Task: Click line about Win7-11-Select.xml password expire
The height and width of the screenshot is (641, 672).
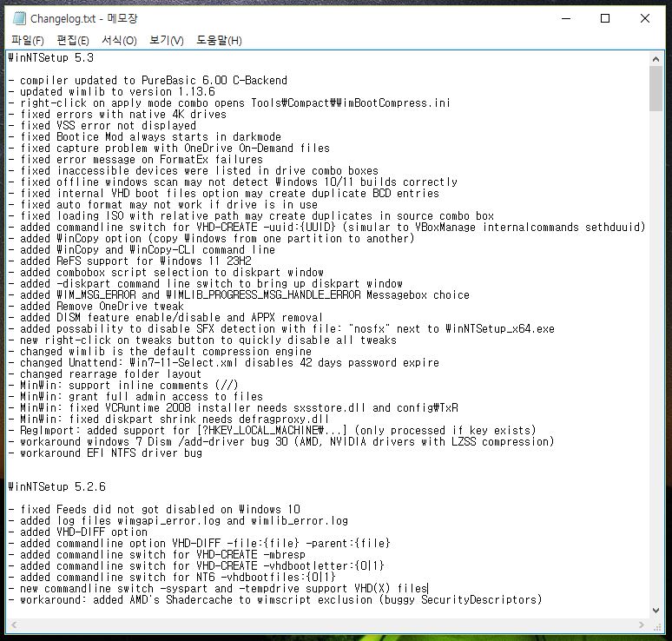Action: point(224,362)
